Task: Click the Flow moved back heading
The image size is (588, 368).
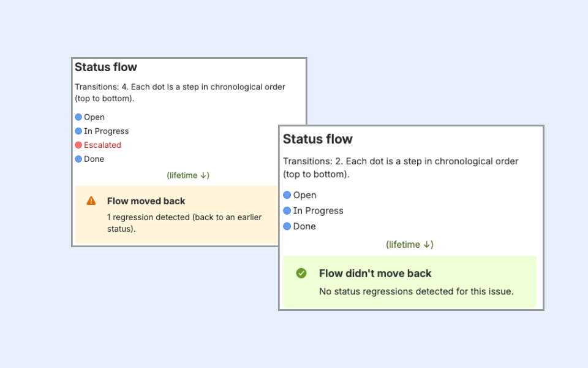Action: point(146,201)
